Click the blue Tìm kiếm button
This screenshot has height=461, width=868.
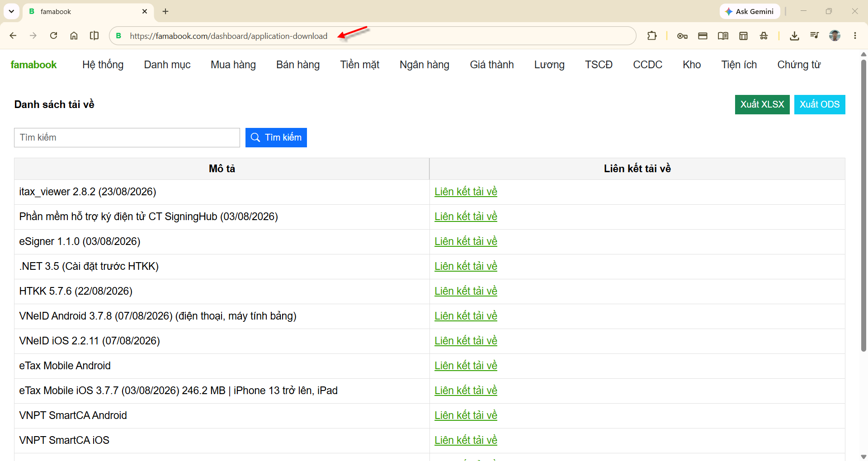coord(276,137)
